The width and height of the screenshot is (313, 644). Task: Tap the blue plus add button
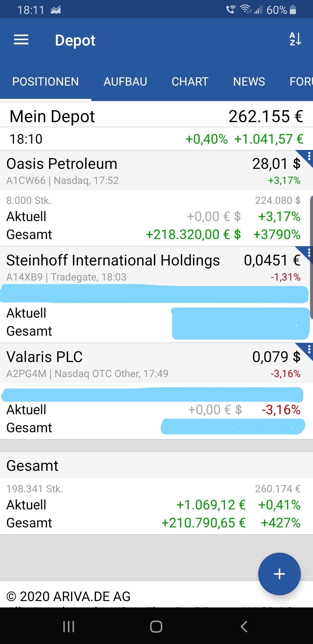(x=279, y=574)
